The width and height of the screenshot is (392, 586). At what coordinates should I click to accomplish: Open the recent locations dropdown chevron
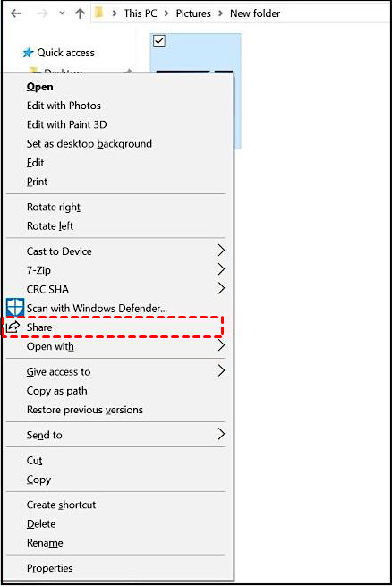coord(62,13)
